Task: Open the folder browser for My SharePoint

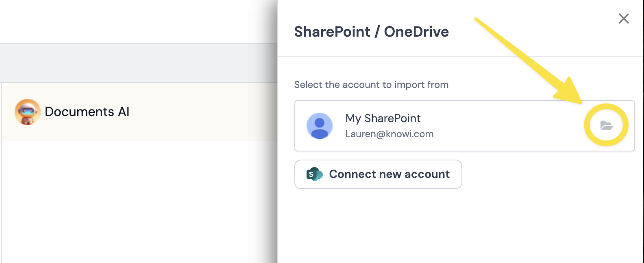Action: point(606,125)
